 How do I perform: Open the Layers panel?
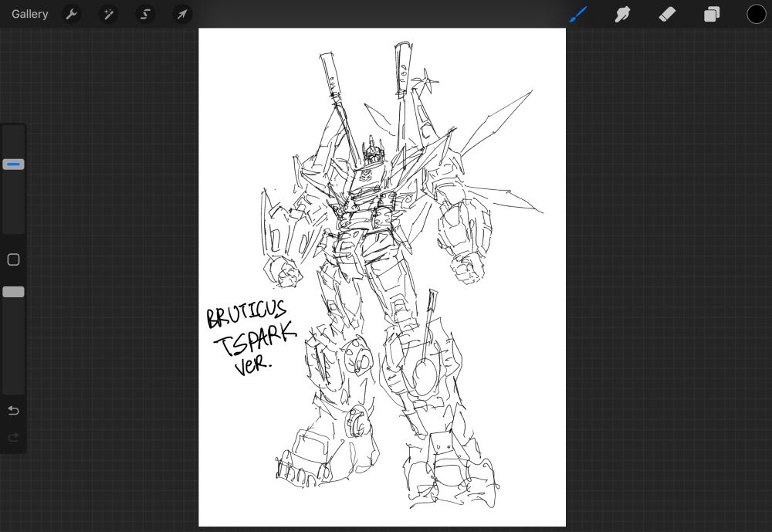pos(712,15)
